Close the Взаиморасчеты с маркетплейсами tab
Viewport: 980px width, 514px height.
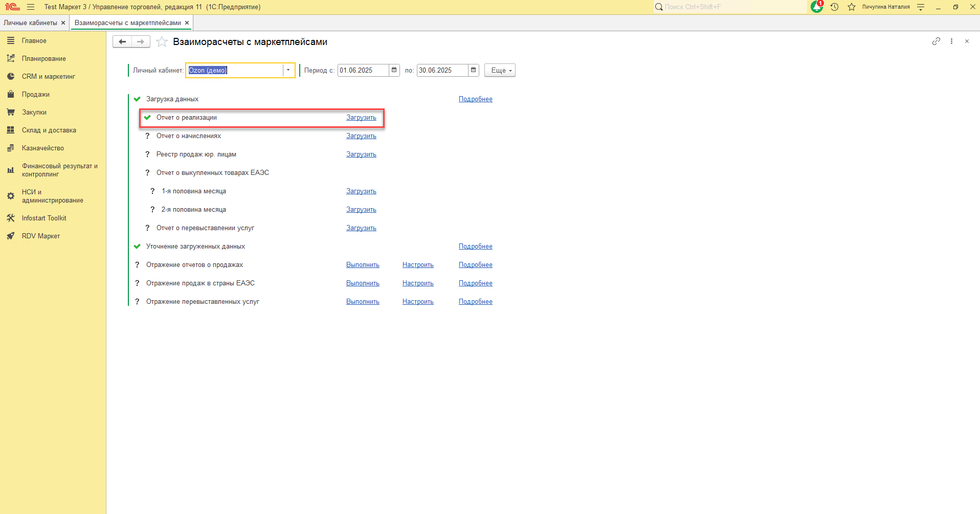pos(187,23)
